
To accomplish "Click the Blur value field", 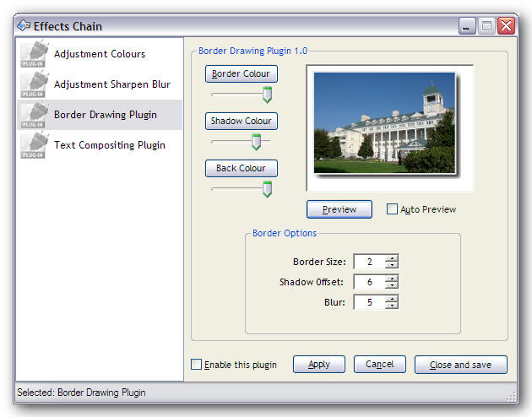I will (x=370, y=302).
